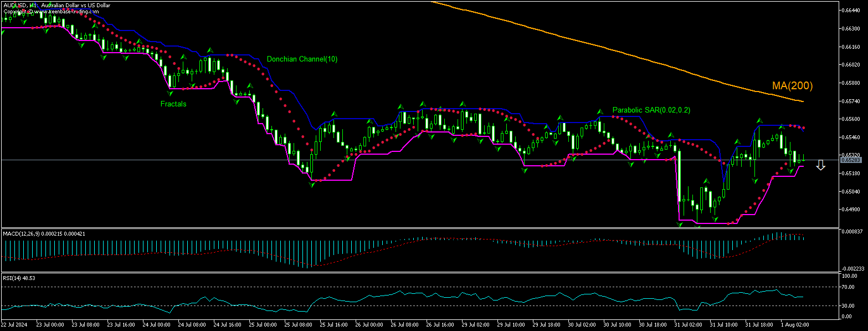
Task: Click the Fractals text label
Action: (x=173, y=104)
